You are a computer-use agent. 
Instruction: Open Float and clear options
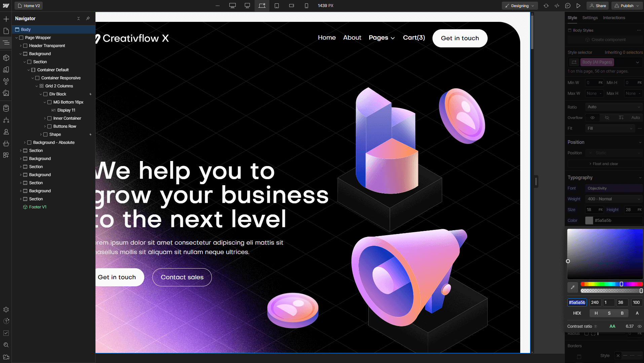click(604, 164)
